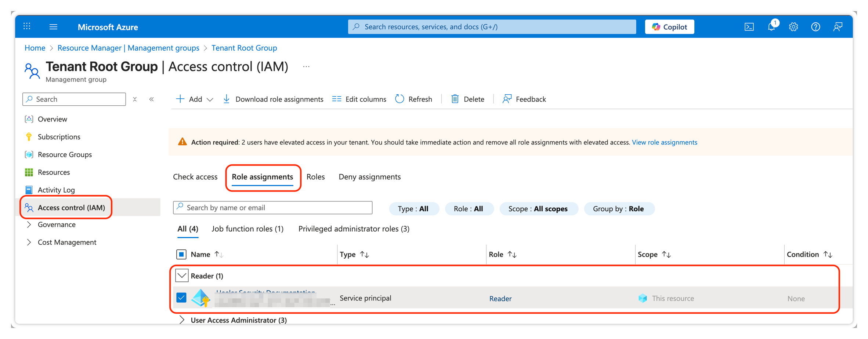Open the help question mark icon
Image resolution: width=868 pixels, height=339 pixels.
[x=815, y=27]
